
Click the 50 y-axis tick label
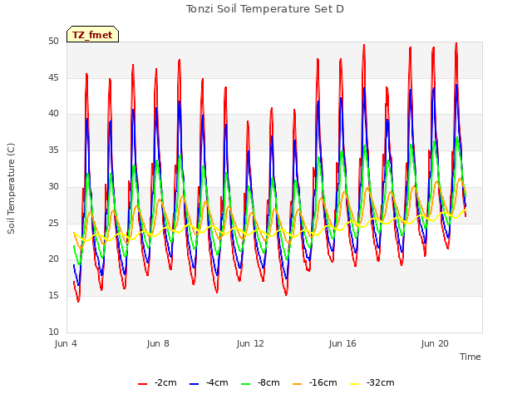(x=53, y=42)
